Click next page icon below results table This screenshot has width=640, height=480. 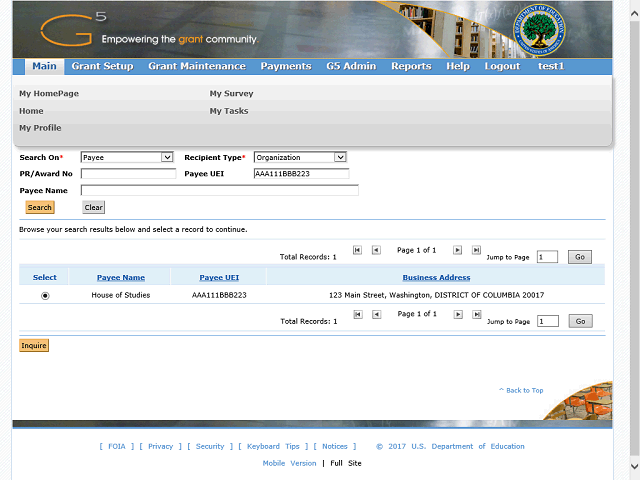tap(457, 314)
